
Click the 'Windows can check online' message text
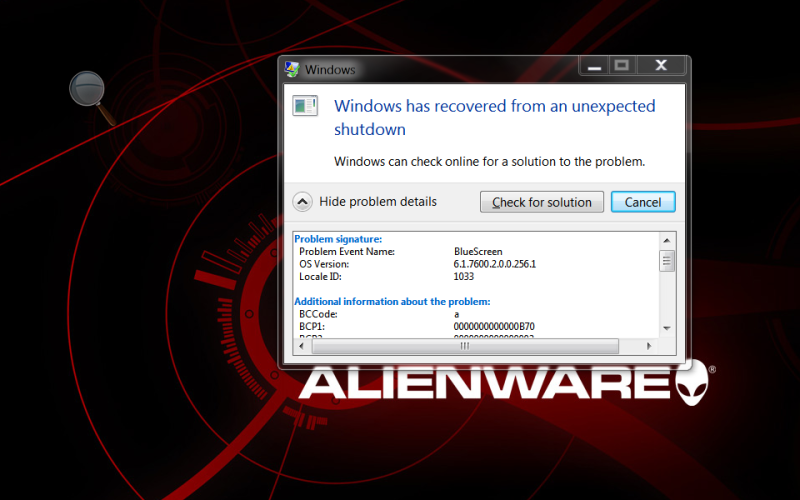coord(489,162)
